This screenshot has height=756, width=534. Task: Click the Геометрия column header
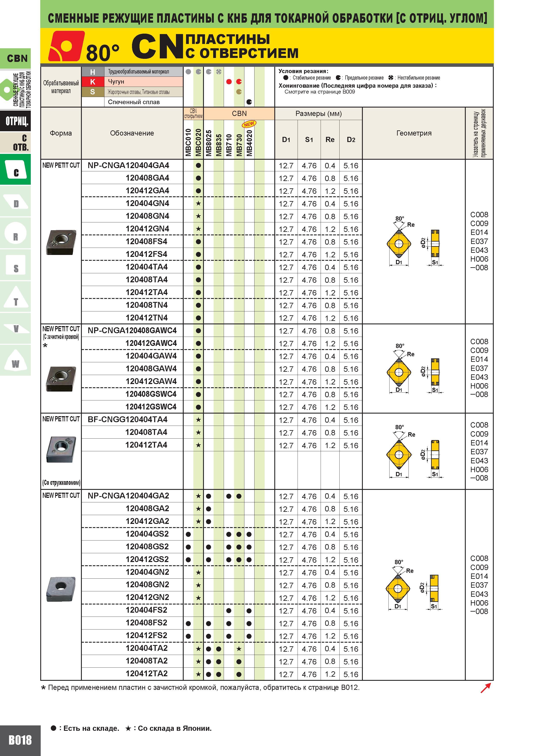coord(414,133)
